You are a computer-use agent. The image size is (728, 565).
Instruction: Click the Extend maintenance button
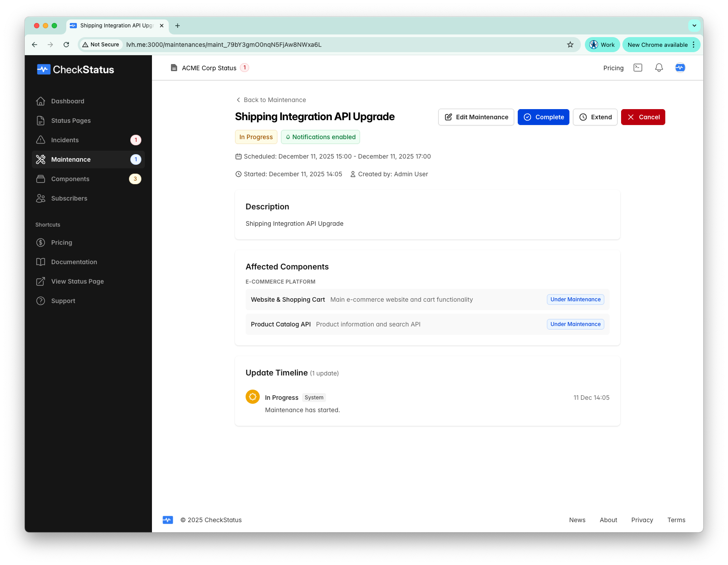click(595, 117)
